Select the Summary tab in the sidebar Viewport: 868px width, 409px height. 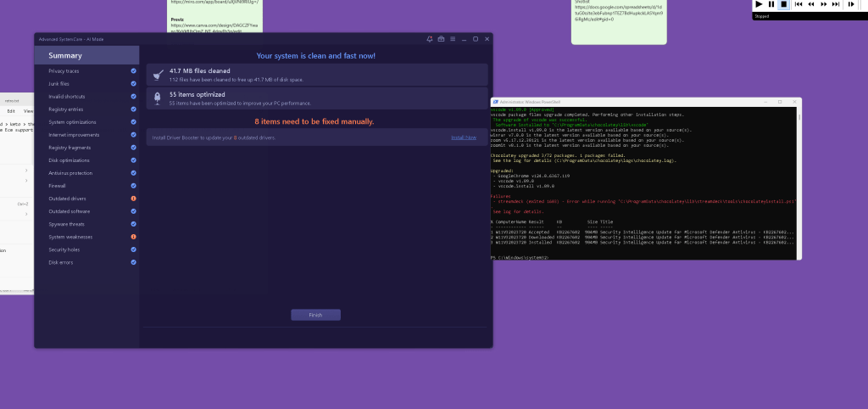click(x=86, y=55)
